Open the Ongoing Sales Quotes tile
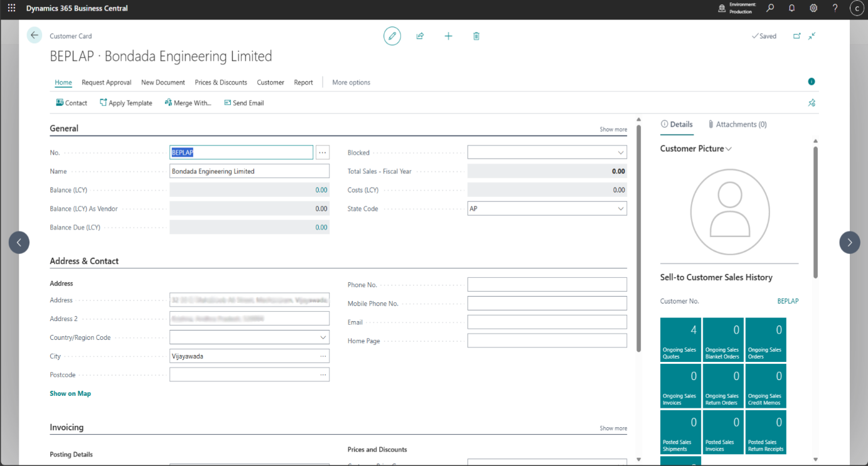Screen dimensions: 868x466 tap(680, 339)
